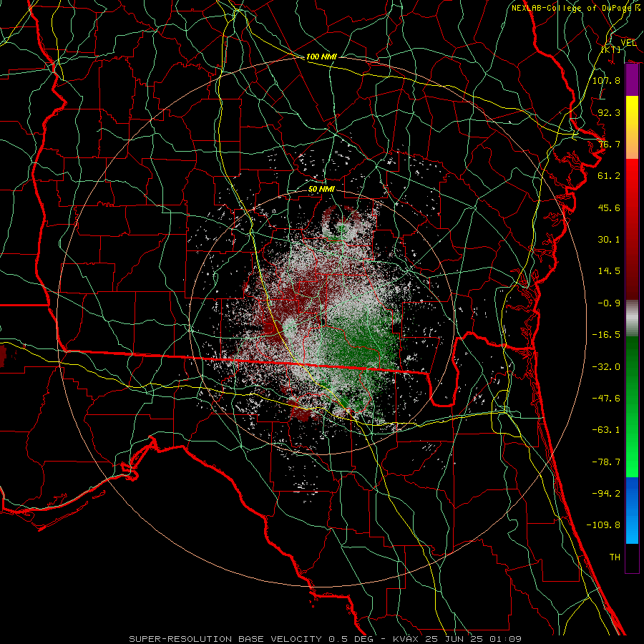
Task: Click the 45.6 legend value
Action: coord(609,208)
